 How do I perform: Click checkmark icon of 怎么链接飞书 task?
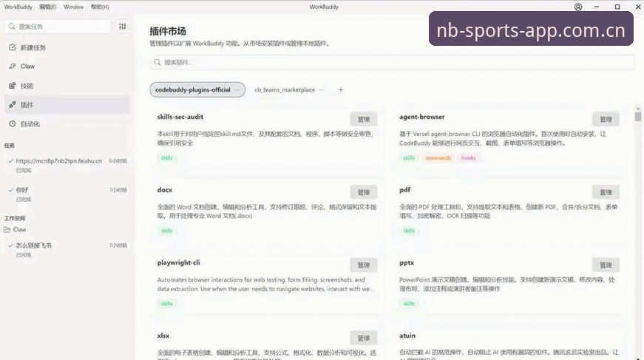(x=10, y=245)
